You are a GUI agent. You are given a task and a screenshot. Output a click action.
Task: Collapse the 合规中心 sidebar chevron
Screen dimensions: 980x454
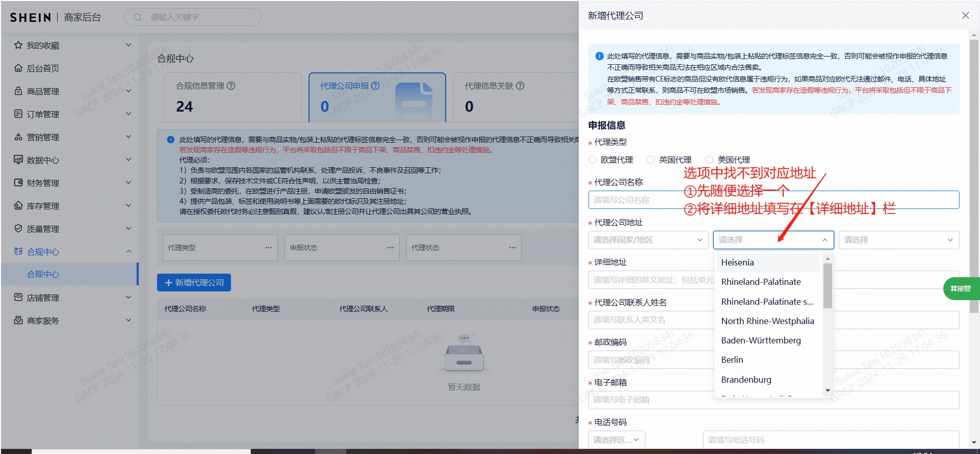click(x=128, y=251)
